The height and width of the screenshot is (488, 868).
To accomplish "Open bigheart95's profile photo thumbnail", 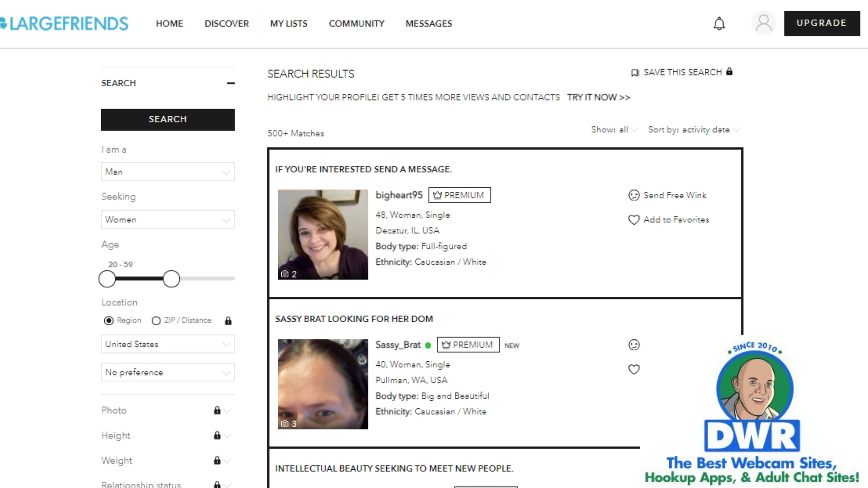I will [x=323, y=234].
